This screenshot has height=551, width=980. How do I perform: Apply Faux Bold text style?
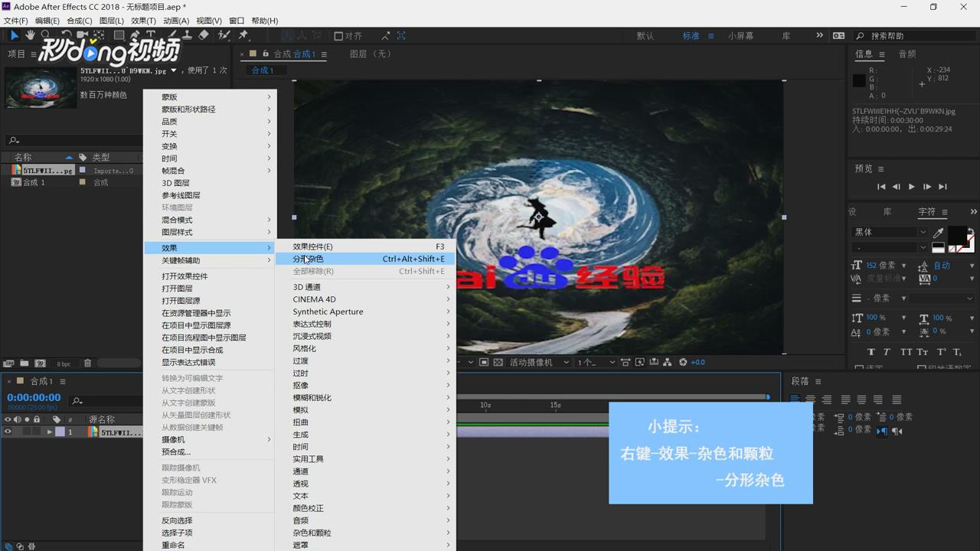(x=871, y=352)
